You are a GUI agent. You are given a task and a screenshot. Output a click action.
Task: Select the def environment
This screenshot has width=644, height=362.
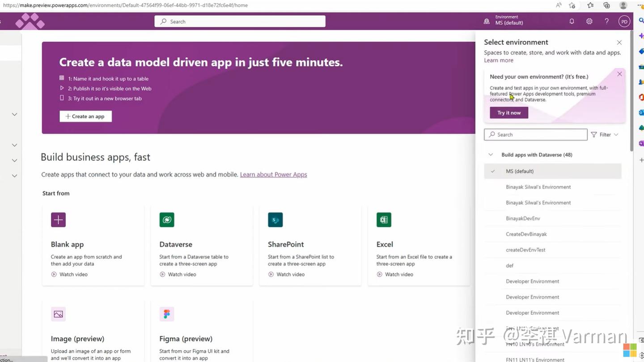[x=553, y=265]
